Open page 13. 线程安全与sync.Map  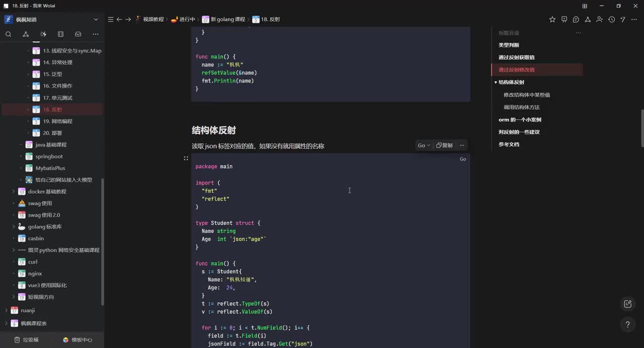coord(72,51)
